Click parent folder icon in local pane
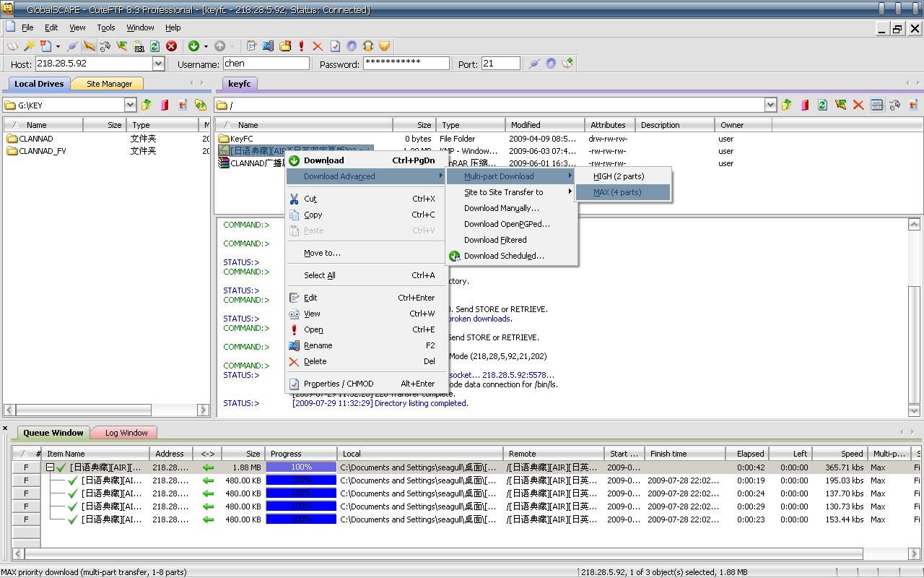924x578 pixels. click(x=147, y=105)
